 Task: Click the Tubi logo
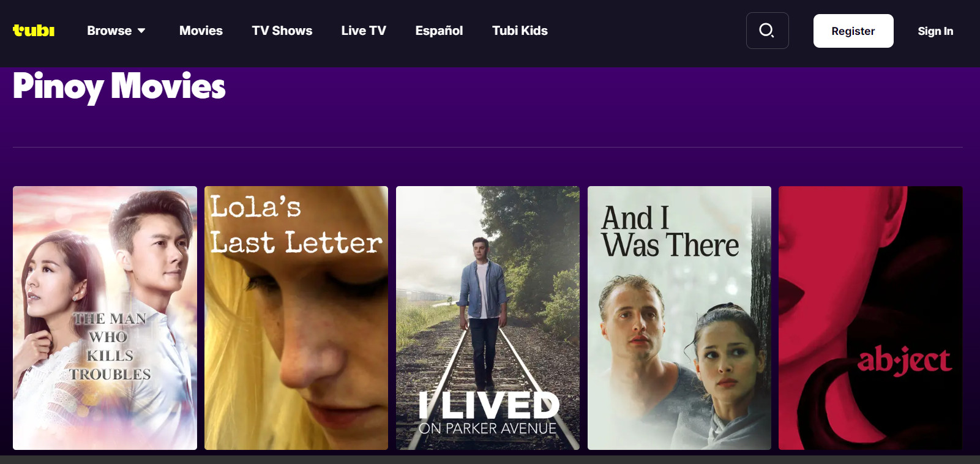point(34,31)
